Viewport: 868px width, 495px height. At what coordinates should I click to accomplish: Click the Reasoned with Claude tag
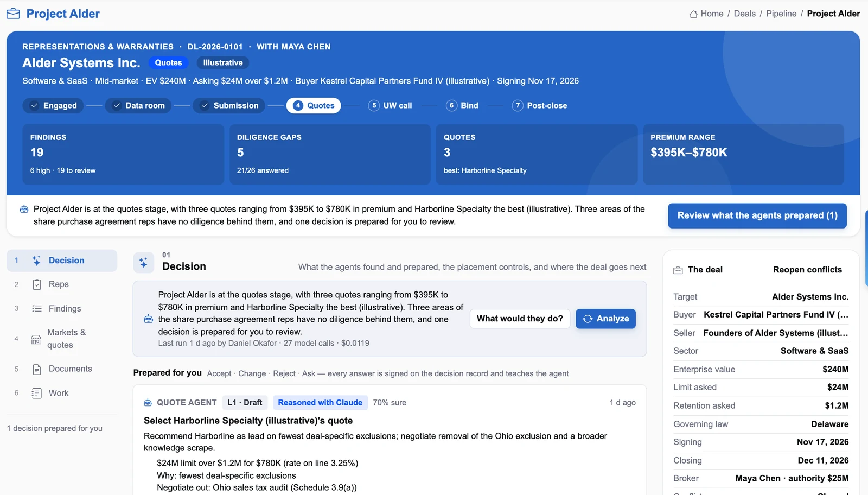(x=320, y=403)
